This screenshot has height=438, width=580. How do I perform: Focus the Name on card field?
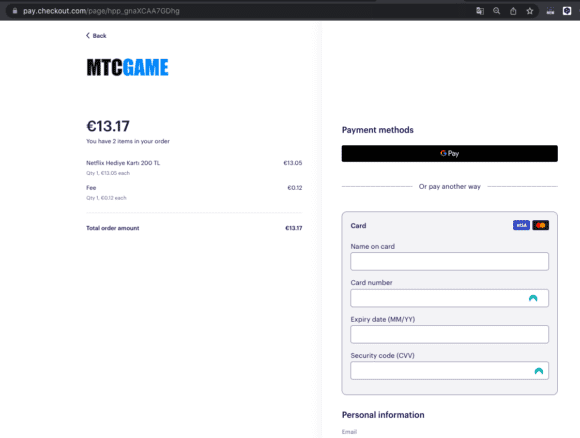(x=449, y=261)
